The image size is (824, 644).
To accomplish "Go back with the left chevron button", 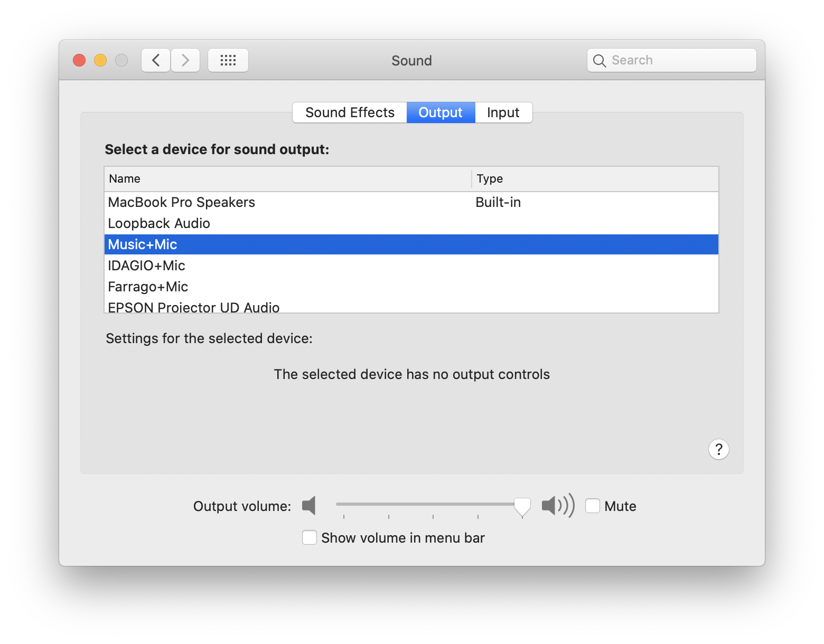I will point(156,60).
